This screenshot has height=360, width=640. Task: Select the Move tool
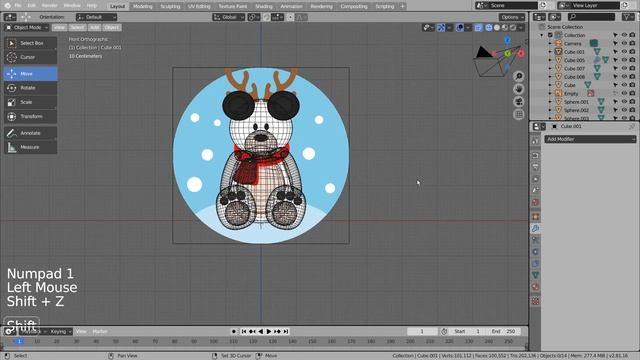tap(31, 74)
